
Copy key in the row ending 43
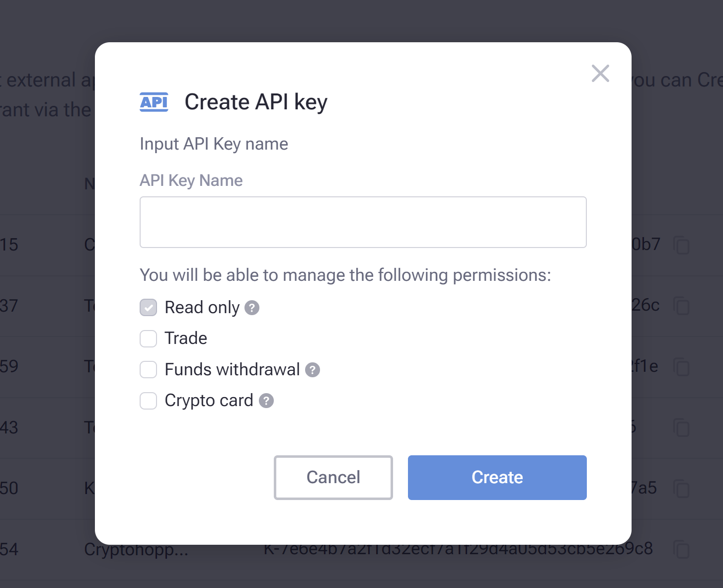pos(681,428)
